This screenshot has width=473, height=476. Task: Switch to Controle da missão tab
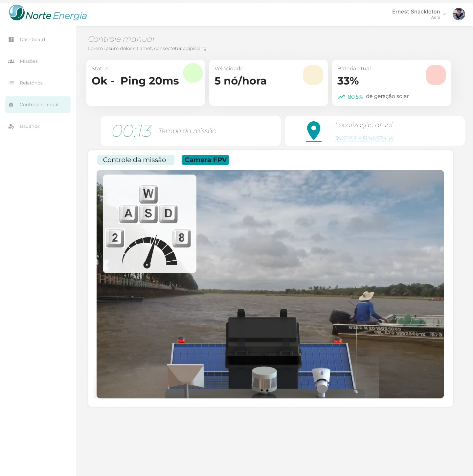point(136,160)
